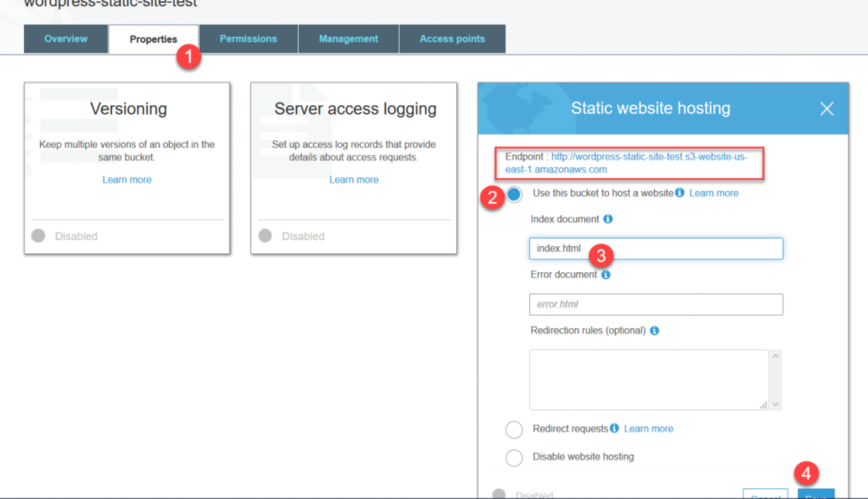Click info icon after host a website

pyautogui.click(x=679, y=193)
